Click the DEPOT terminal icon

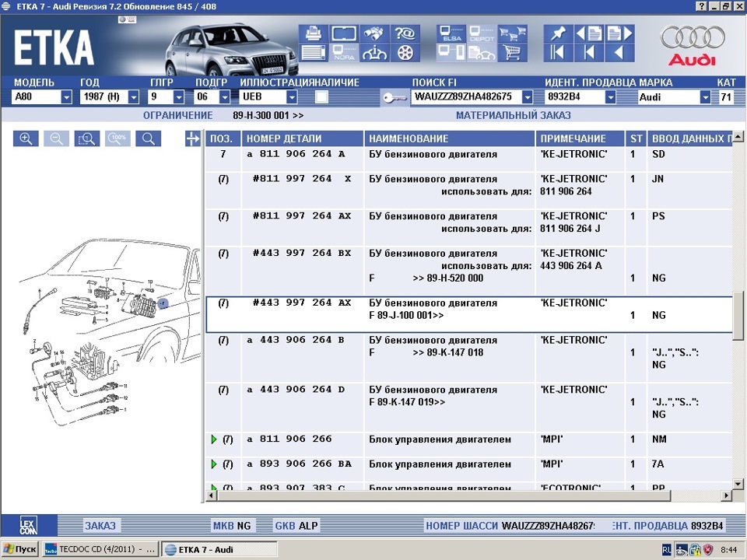pos(482,33)
